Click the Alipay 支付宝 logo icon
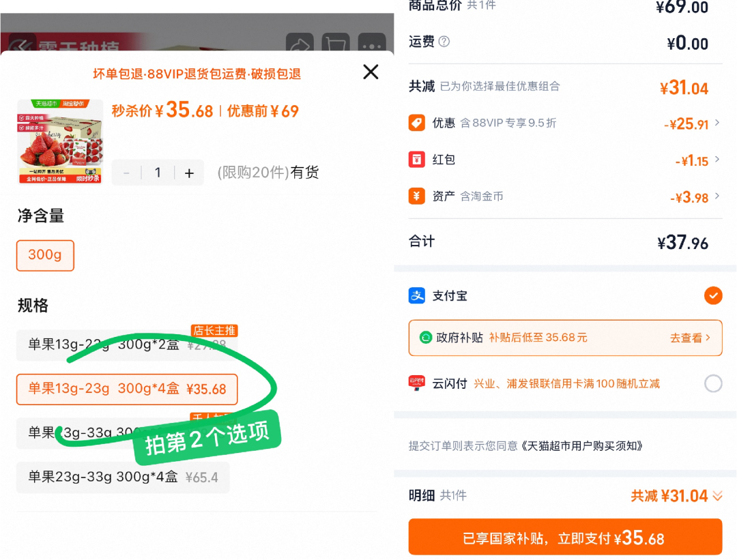 [417, 295]
